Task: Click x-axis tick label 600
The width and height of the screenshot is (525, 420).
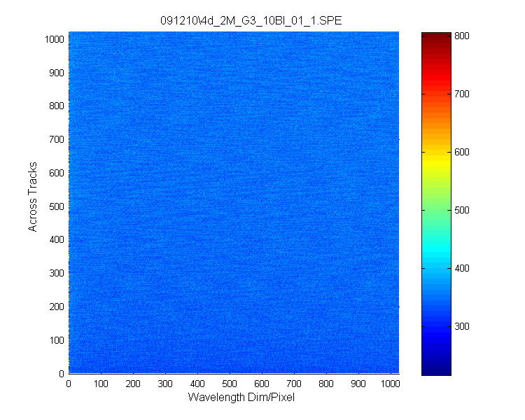Action: click(x=262, y=384)
